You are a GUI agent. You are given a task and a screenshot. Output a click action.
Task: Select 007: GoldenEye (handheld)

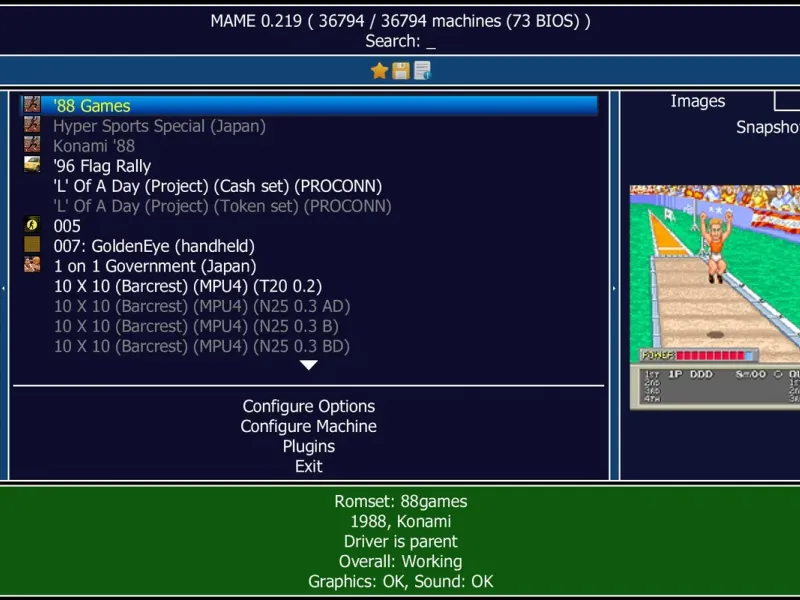coord(154,246)
